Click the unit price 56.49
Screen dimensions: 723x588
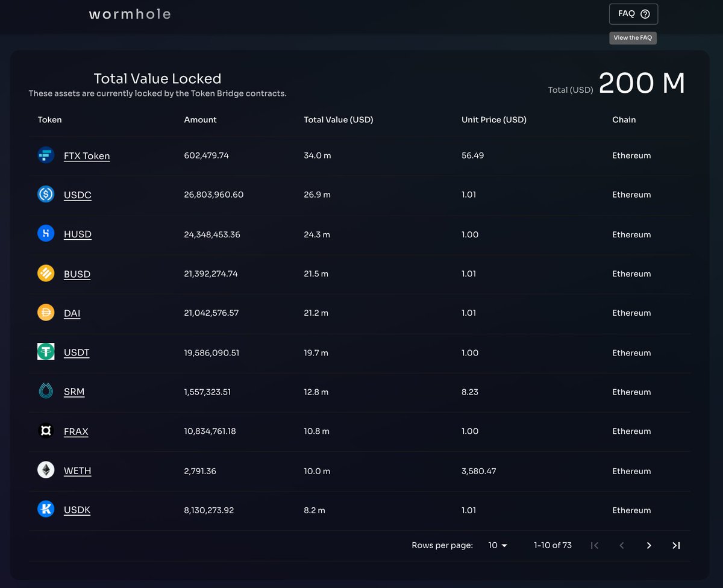tap(473, 155)
